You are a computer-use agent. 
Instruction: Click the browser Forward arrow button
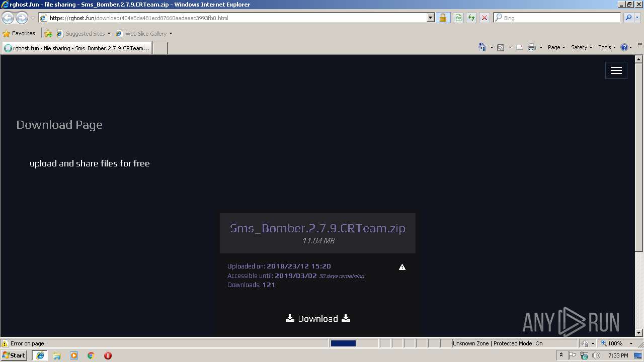pos(22,18)
